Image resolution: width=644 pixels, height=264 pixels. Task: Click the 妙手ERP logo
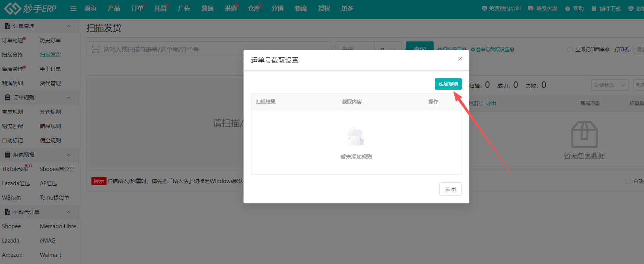pos(30,8)
